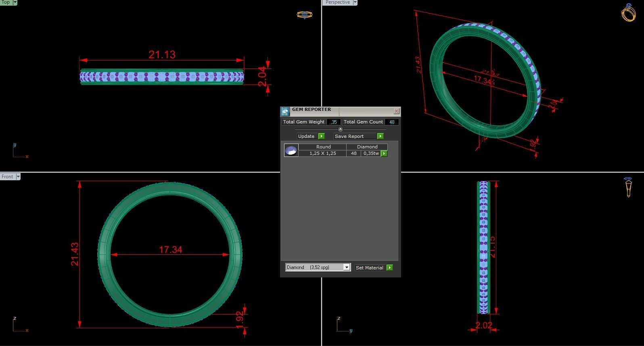Click the Diamond cell in gem table
The height and width of the screenshot is (346, 644).
tap(367, 147)
